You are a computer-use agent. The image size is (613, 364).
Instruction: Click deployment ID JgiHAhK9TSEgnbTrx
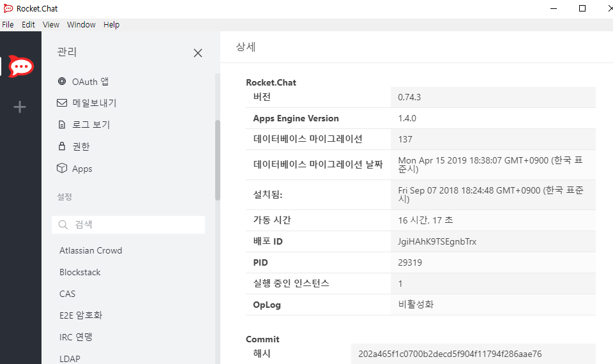tap(437, 241)
